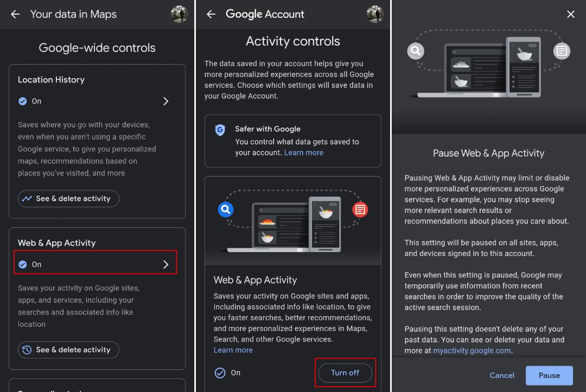The width and height of the screenshot is (586, 392).
Task: Open Learn more link under Web & App Activity
Action: (x=233, y=350)
